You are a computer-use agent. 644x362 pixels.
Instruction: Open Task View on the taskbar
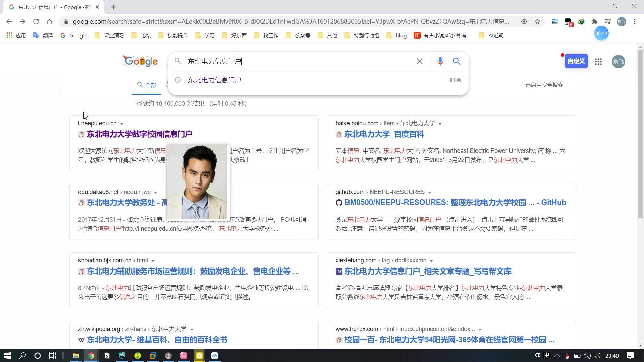point(53,356)
